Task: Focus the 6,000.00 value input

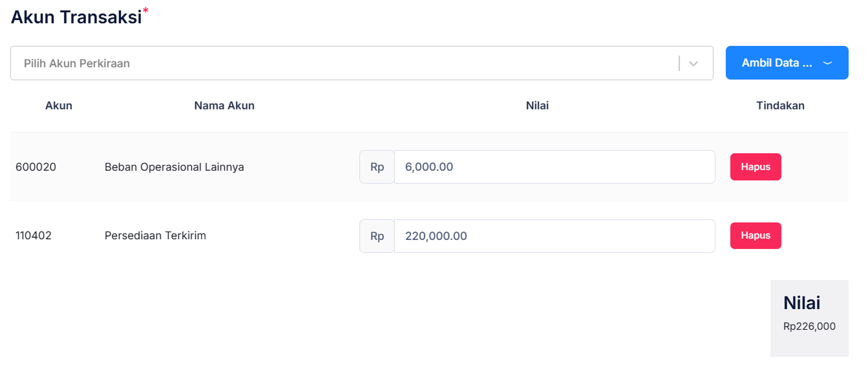Action: 554,167
